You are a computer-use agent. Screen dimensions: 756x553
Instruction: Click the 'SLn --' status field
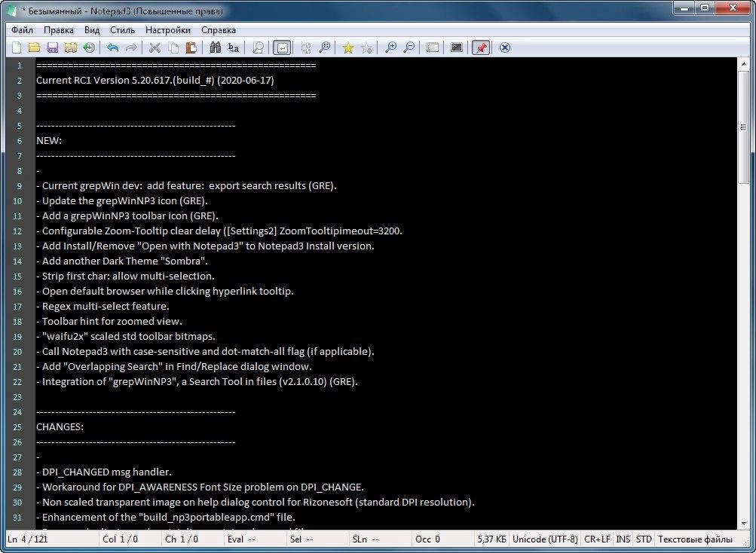pos(379,539)
